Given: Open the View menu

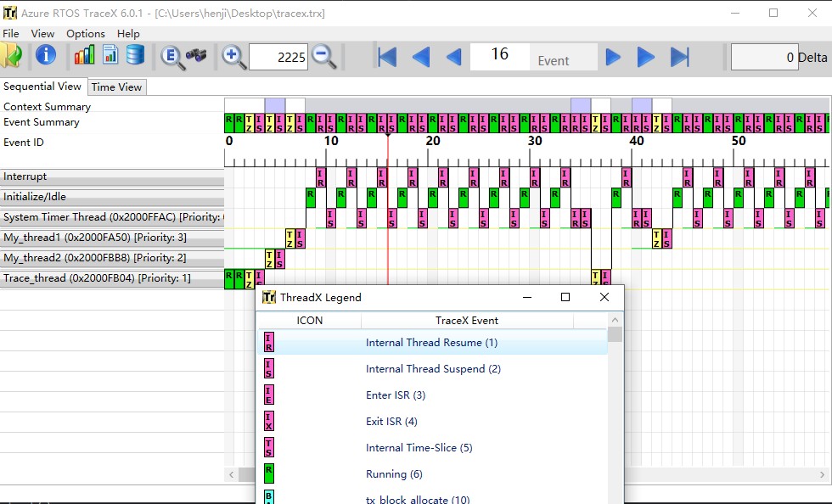Looking at the screenshot, I should pos(42,33).
